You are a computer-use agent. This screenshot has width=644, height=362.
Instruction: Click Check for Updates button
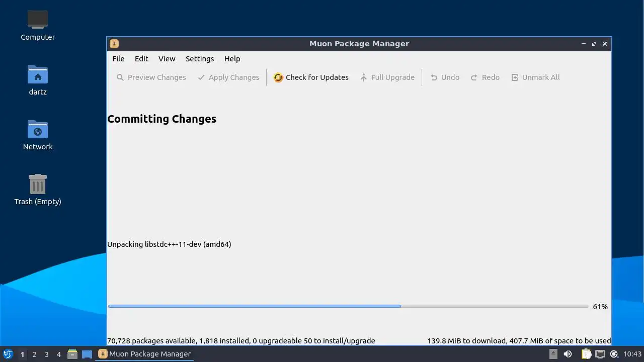point(311,77)
